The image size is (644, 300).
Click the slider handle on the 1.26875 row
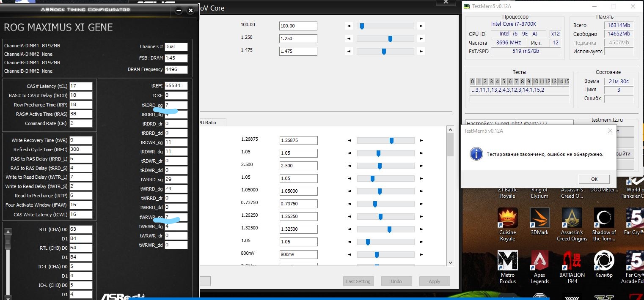coord(391,141)
